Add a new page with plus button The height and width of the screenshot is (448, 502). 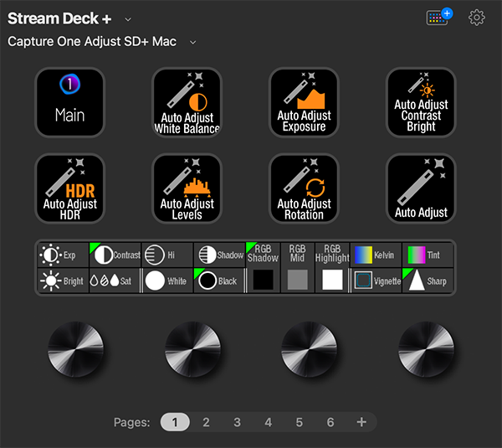click(361, 422)
